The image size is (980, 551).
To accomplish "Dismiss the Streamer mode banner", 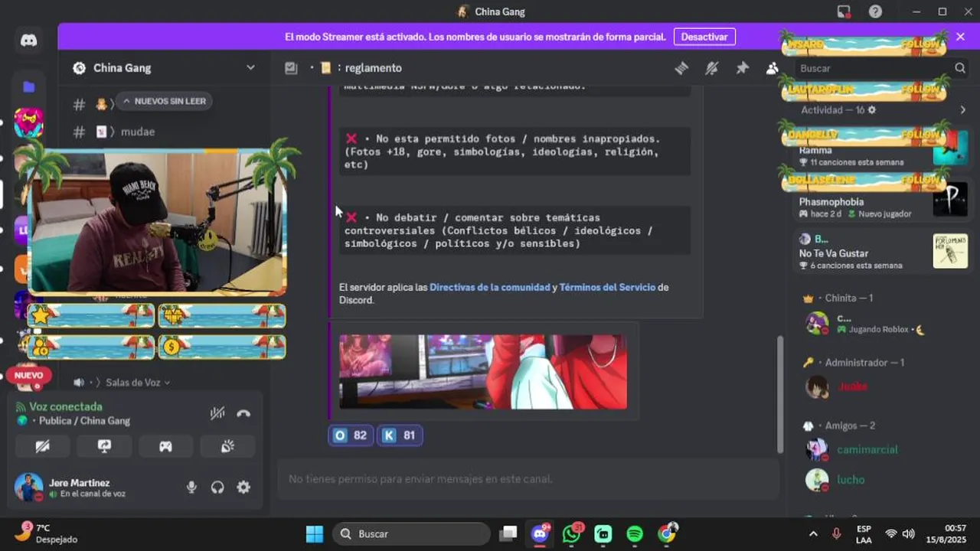I will pos(960,36).
